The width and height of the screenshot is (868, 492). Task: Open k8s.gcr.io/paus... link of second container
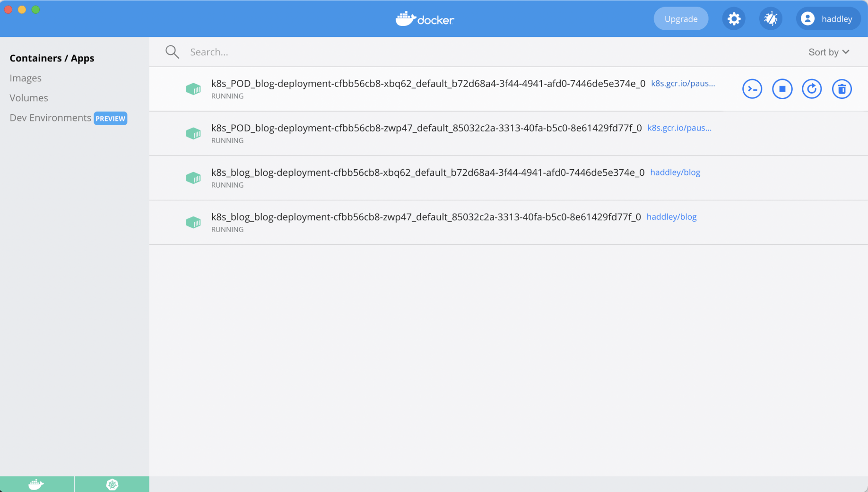(x=679, y=128)
